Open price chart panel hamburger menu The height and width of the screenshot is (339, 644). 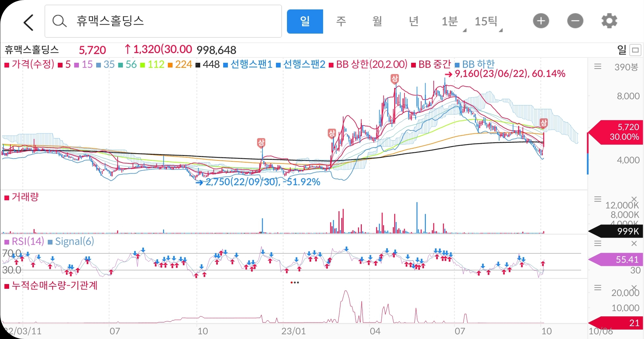[597, 66]
